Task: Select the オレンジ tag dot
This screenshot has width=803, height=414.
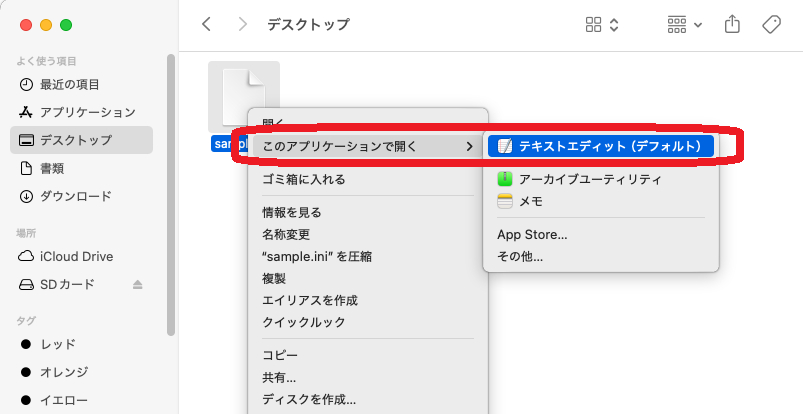Action: point(26,372)
